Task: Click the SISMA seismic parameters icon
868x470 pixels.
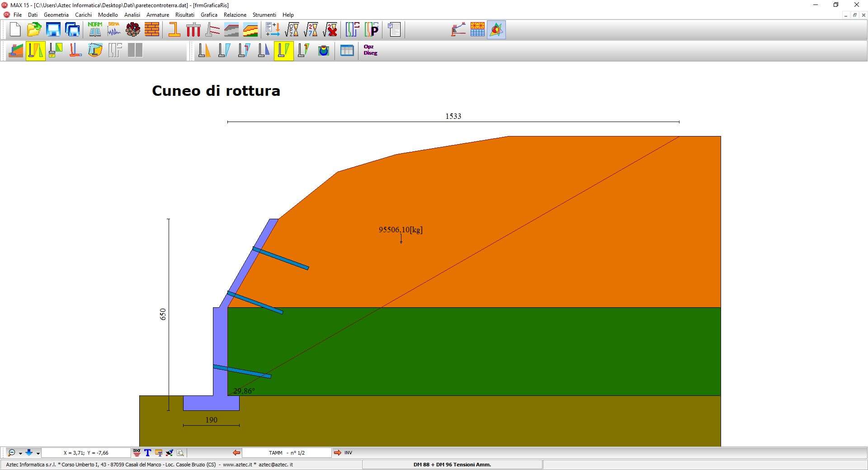Action: [x=114, y=30]
